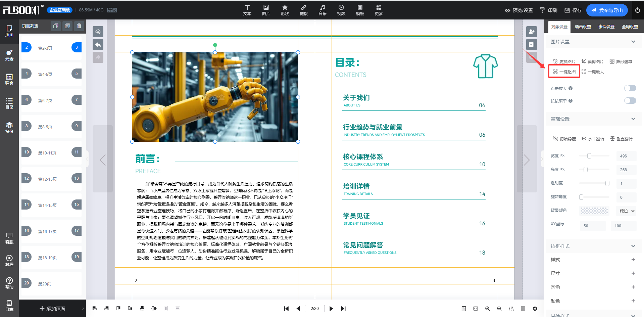This screenshot has width=644, height=317.
Task: Click 添加页面 to add page
Action: [x=52, y=308]
